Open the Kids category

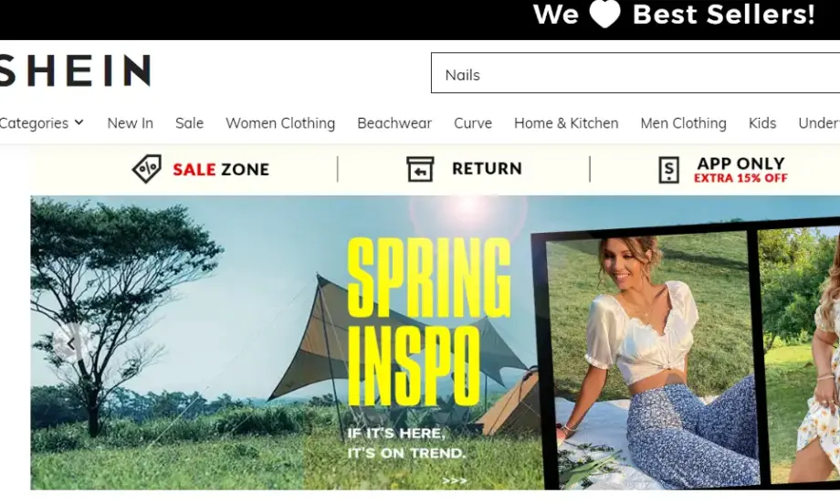[762, 123]
